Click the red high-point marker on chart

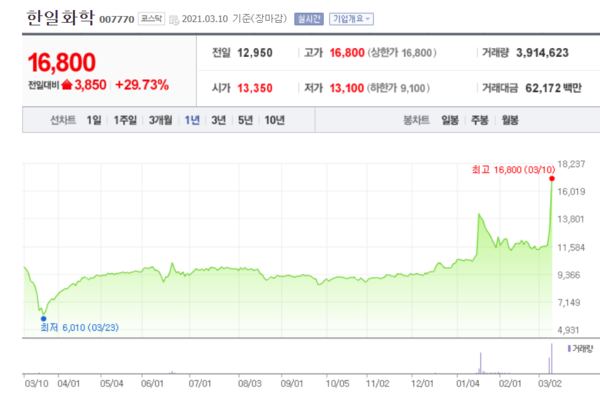552,179
